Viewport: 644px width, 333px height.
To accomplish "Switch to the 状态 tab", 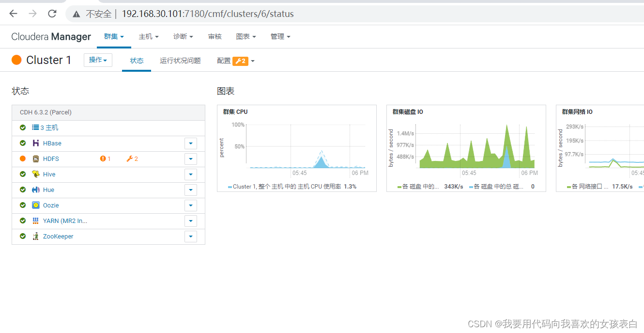I will pyautogui.click(x=137, y=61).
